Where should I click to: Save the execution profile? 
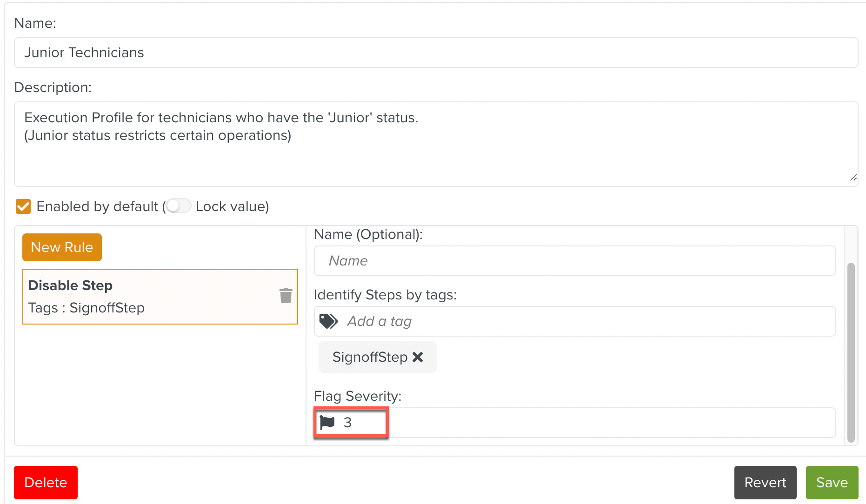click(832, 483)
